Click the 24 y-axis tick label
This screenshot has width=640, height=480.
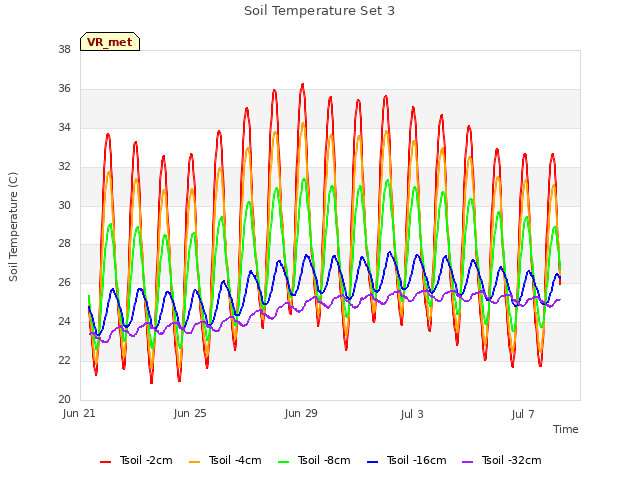coord(64,322)
